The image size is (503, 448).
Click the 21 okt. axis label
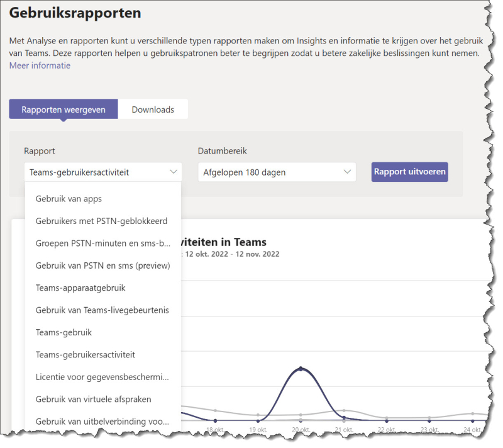[344, 429]
